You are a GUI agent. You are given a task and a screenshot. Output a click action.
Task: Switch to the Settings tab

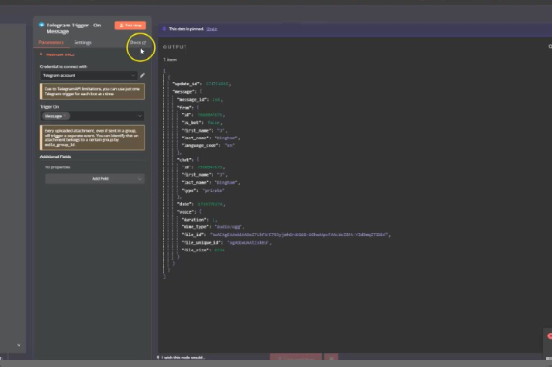[83, 42]
